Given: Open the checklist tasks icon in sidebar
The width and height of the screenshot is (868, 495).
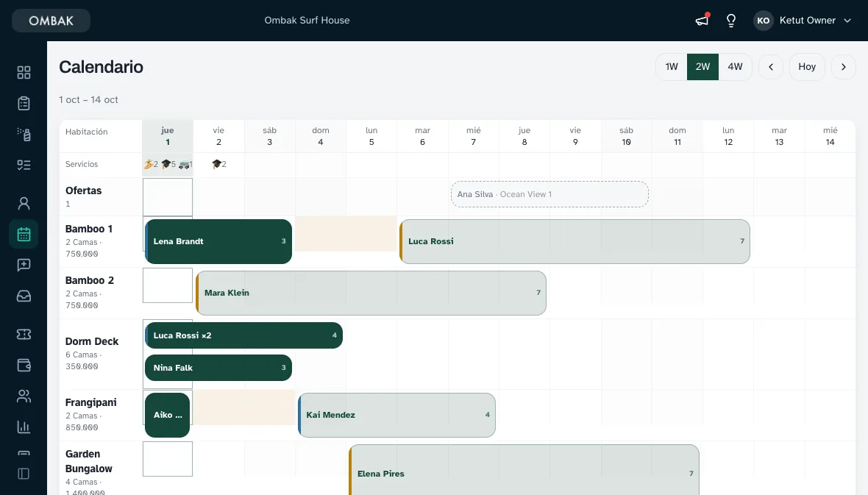Looking at the screenshot, I should pyautogui.click(x=24, y=165).
